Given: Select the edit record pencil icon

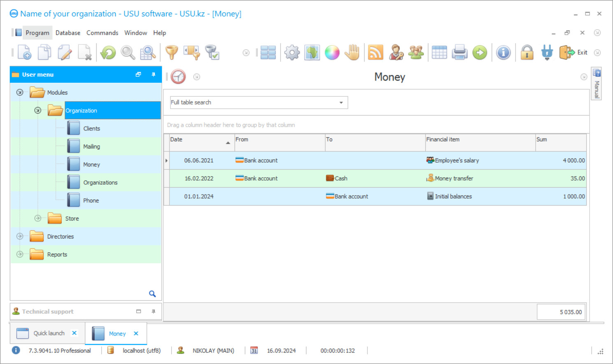Looking at the screenshot, I should click(x=65, y=52).
